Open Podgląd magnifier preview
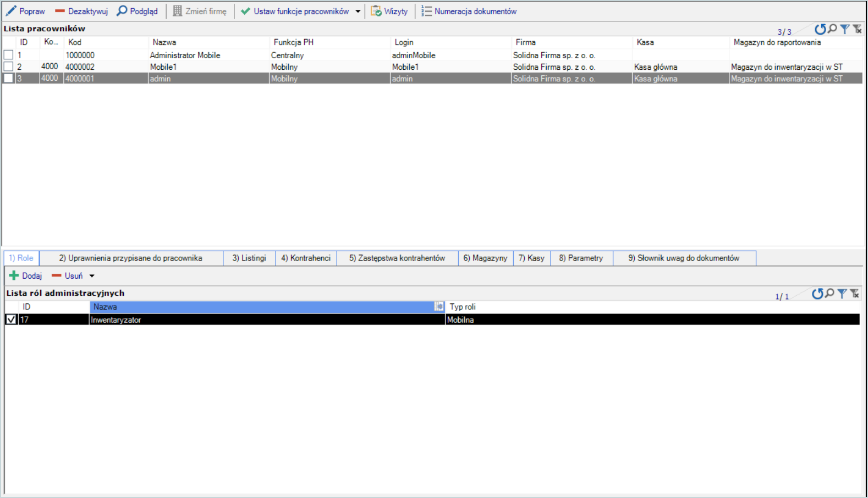The image size is (868, 498). [x=122, y=11]
